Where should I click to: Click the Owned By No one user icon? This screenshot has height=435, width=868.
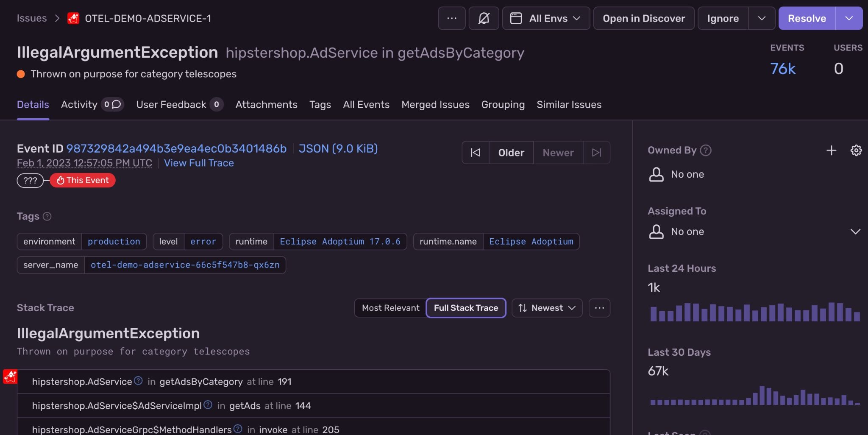(656, 174)
